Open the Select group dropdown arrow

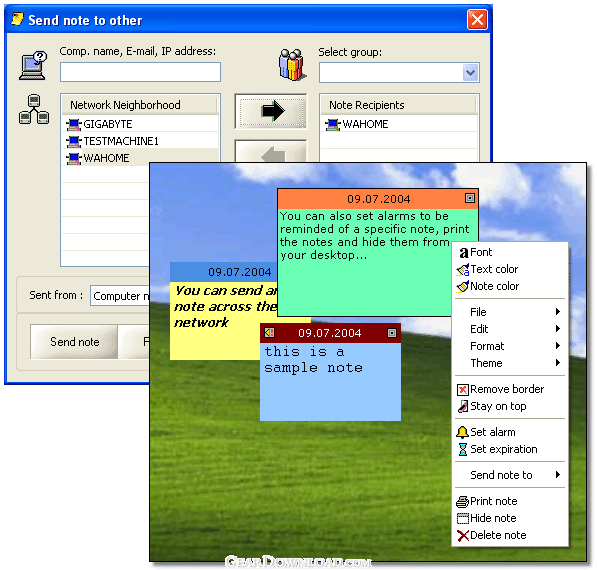[x=471, y=73]
